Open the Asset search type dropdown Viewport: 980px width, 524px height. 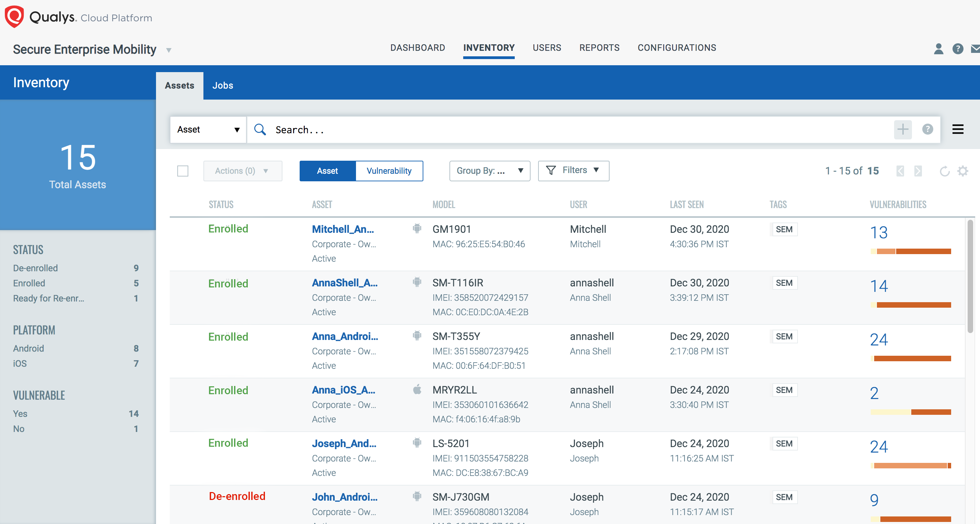point(208,129)
